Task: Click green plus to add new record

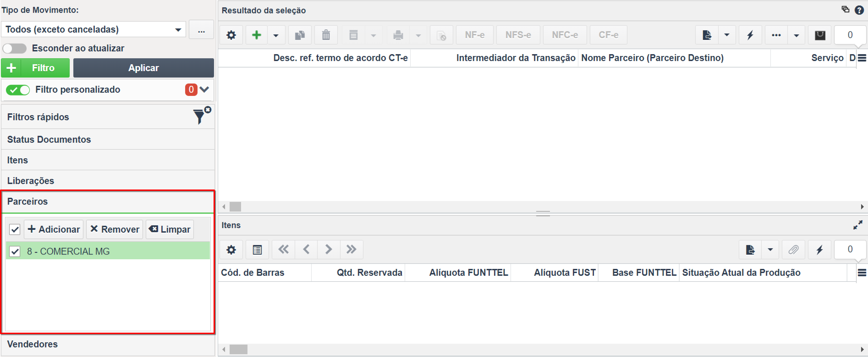Action: [x=257, y=35]
